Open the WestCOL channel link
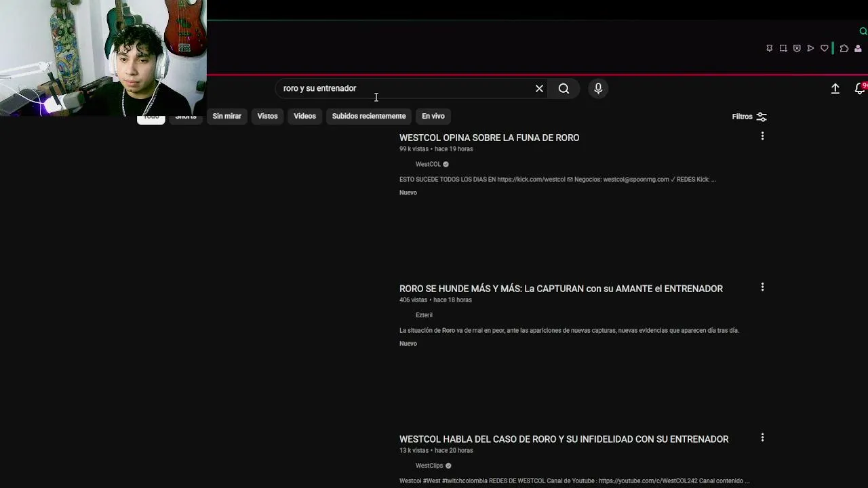Viewport: 868px width, 488px height. (428, 164)
